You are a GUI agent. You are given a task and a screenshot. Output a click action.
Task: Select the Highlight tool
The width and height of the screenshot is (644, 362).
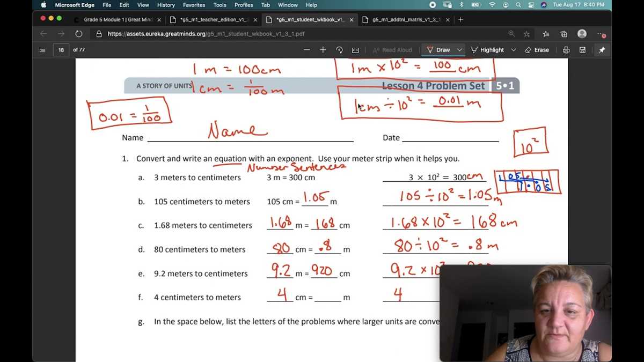pyautogui.click(x=487, y=50)
